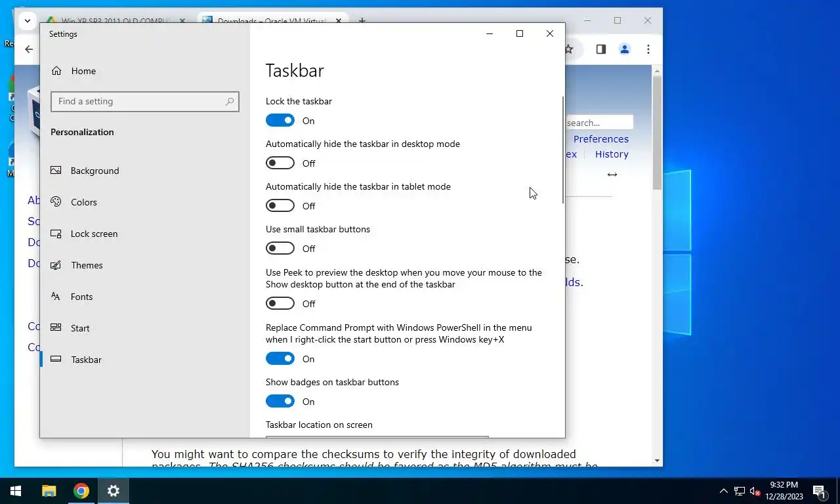This screenshot has height=504, width=840.
Task: Open Taskbar location on screen dropdown
Action: coord(377,436)
